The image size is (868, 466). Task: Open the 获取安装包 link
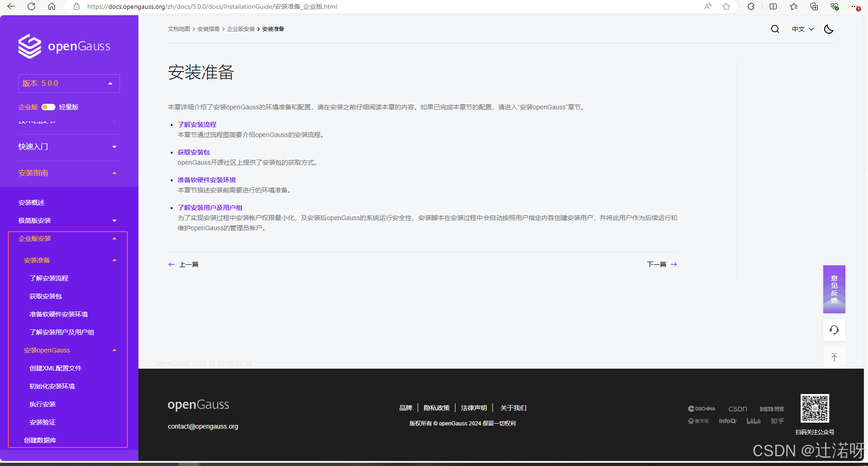coord(193,152)
